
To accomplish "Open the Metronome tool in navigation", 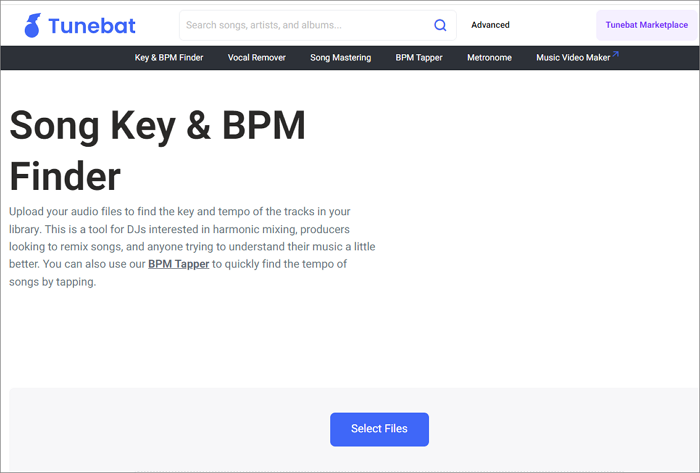I will (489, 58).
